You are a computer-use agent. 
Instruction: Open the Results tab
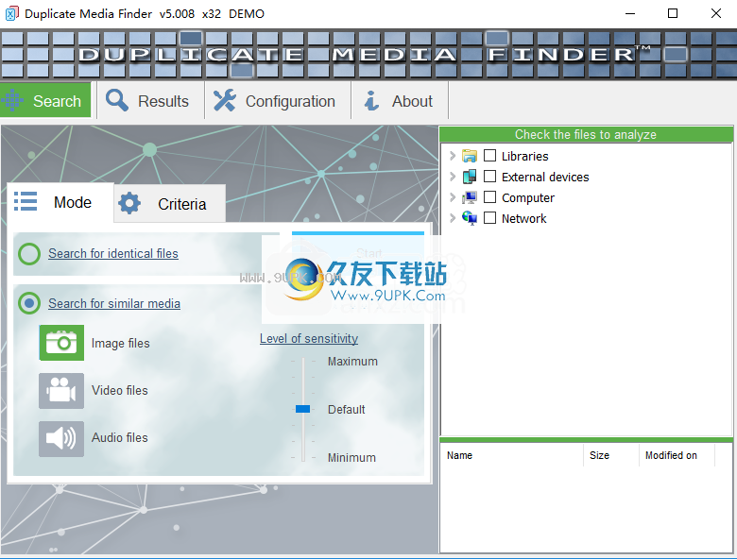[150, 100]
